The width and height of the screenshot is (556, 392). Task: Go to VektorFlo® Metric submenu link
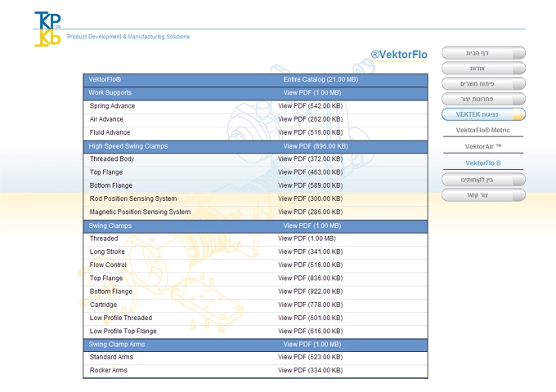point(483,131)
